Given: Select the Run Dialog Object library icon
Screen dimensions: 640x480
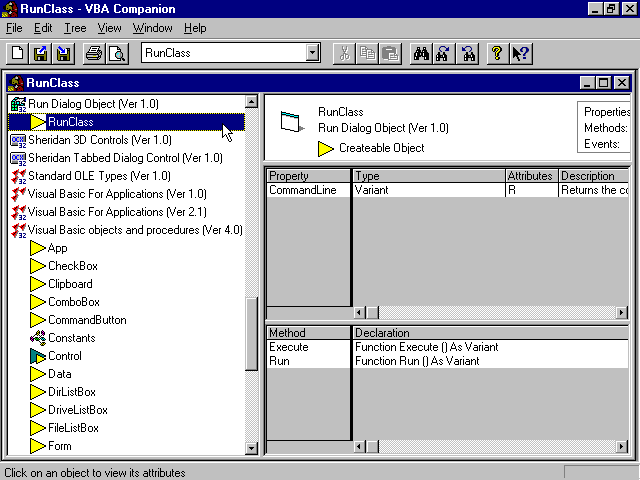Looking at the screenshot, I should [x=17, y=104].
